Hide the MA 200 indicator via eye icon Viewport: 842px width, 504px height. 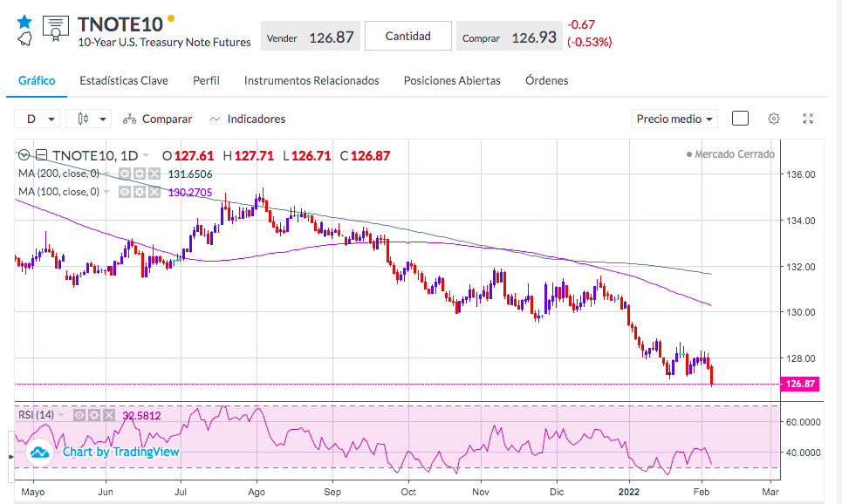[x=125, y=174]
